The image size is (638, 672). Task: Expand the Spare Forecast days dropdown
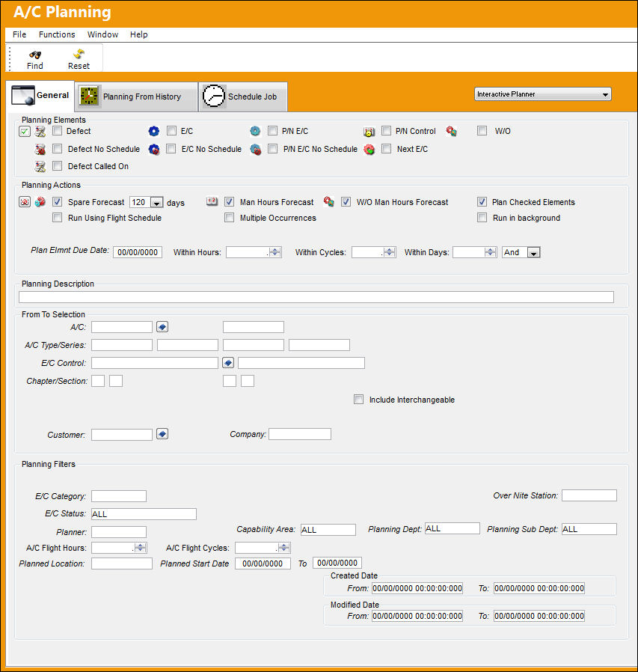[157, 202]
